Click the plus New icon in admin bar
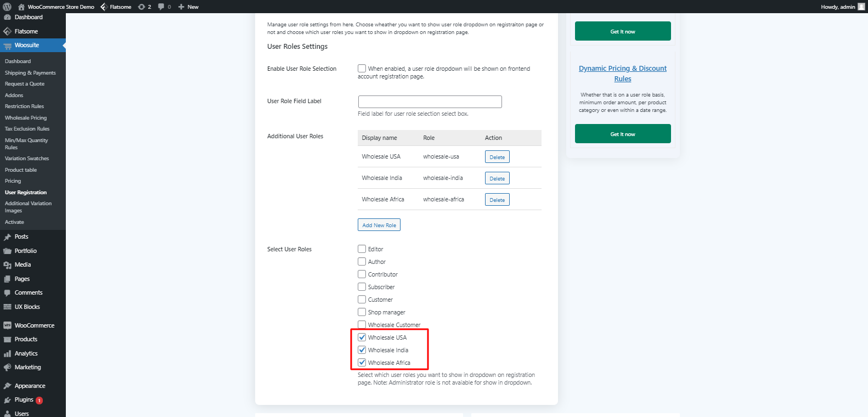 pyautogui.click(x=181, y=7)
